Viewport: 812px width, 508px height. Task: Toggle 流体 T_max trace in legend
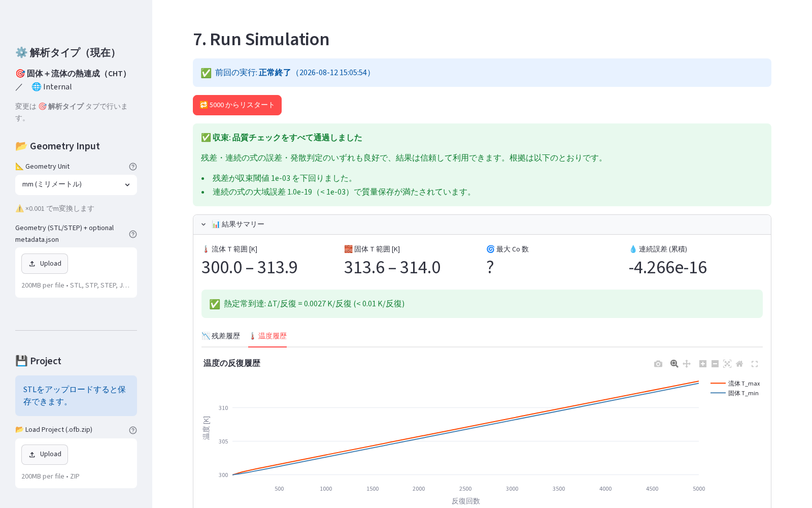(x=735, y=384)
